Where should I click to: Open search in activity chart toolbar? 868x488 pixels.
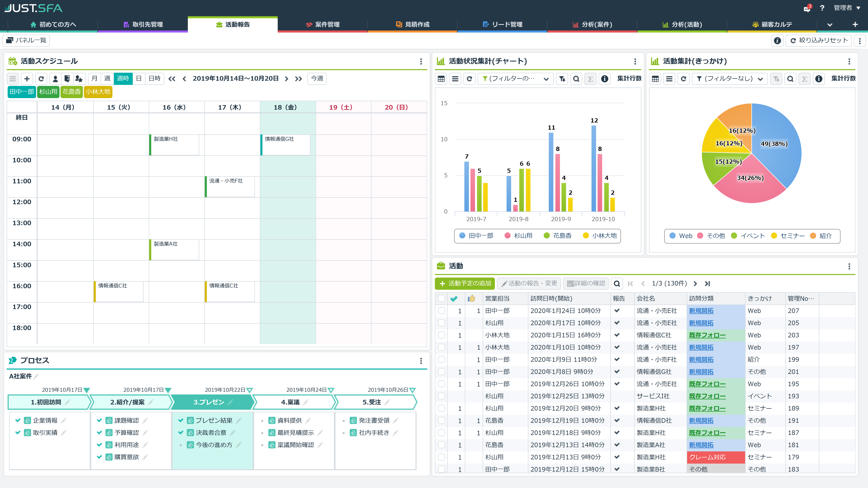(576, 79)
